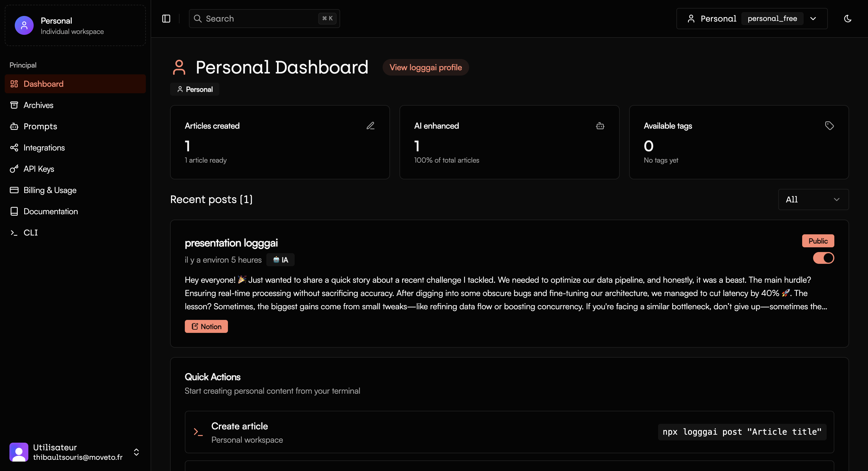Screen dimensions: 868x471
Task: Click View logggai profile button
Action: pyautogui.click(x=425, y=67)
